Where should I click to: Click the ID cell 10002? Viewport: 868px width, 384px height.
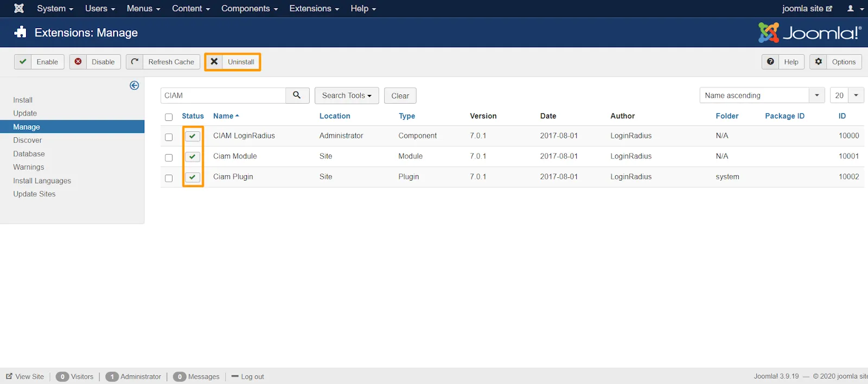(849, 177)
